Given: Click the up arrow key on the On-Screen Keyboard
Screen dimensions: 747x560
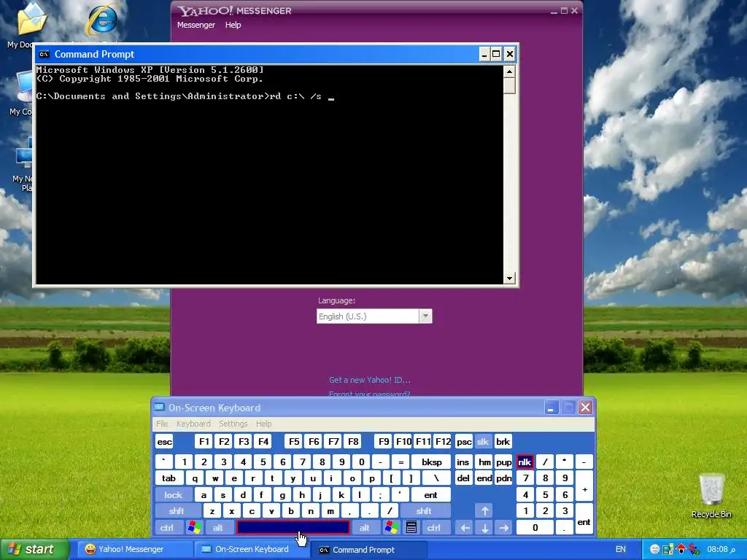Looking at the screenshot, I should coord(484,511).
